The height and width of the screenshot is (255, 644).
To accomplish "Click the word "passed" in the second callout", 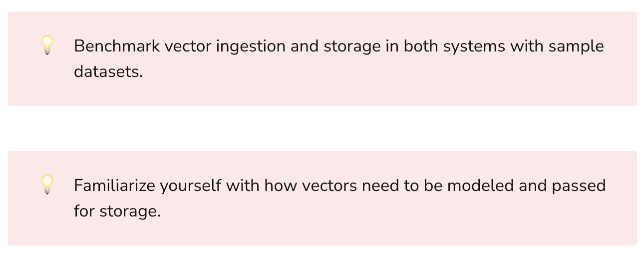I will click(579, 185).
